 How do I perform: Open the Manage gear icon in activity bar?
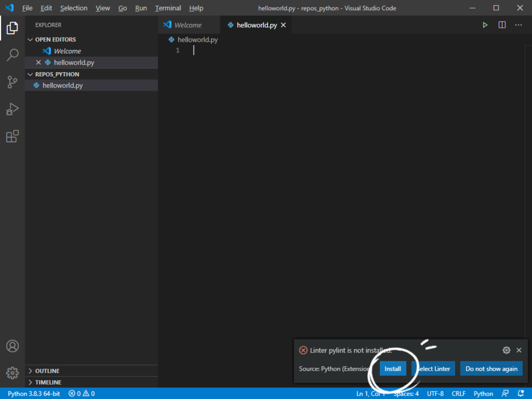point(12,373)
